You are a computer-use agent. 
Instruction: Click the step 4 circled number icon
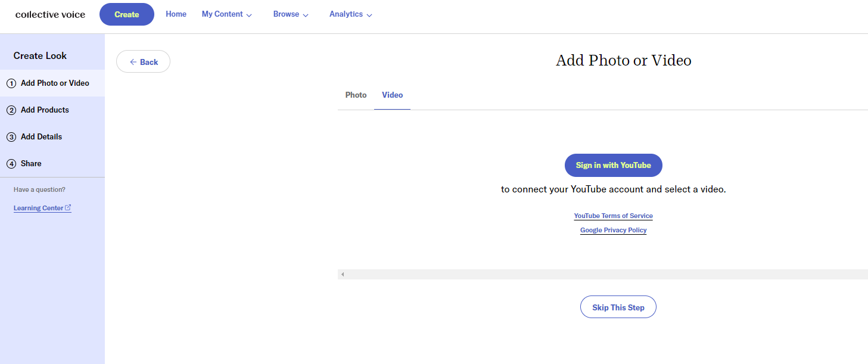pyautogui.click(x=11, y=164)
